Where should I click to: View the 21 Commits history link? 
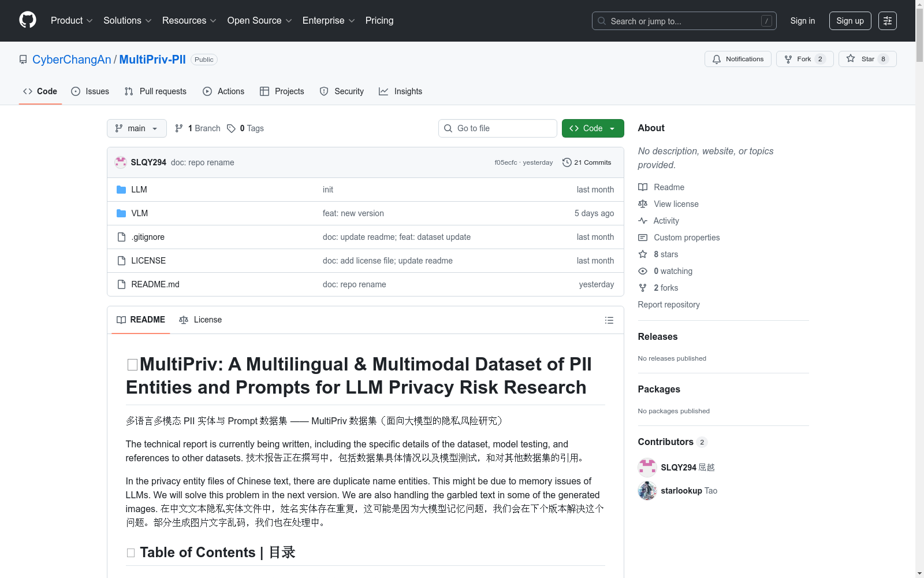pos(587,162)
